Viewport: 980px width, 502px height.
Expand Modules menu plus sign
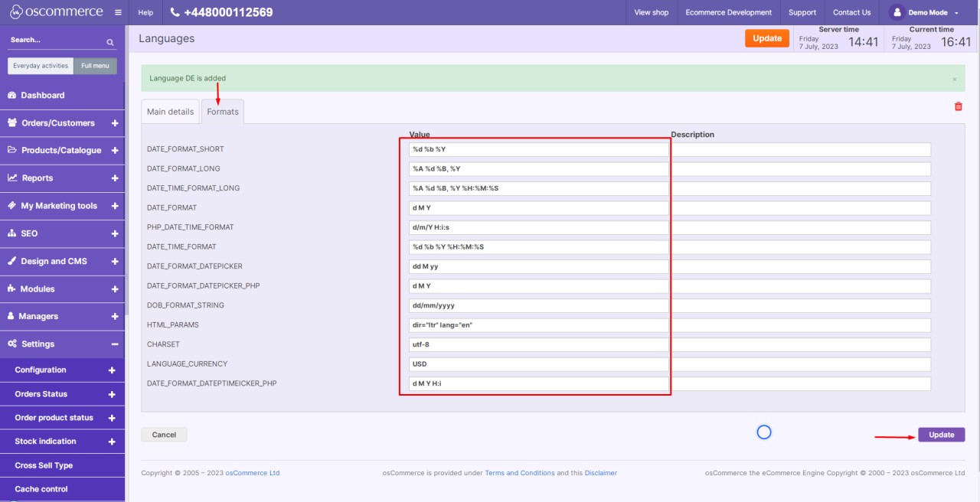coord(115,289)
